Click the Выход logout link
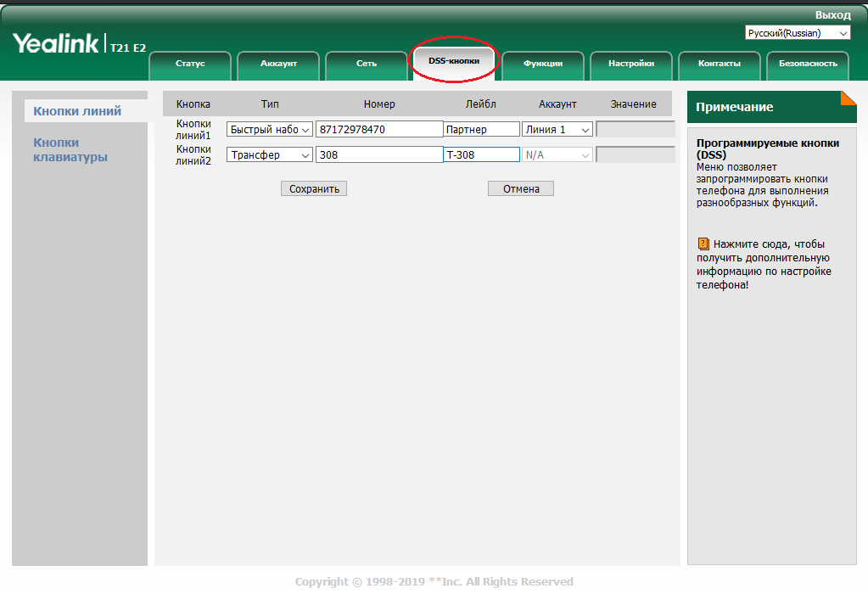 [x=832, y=15]
